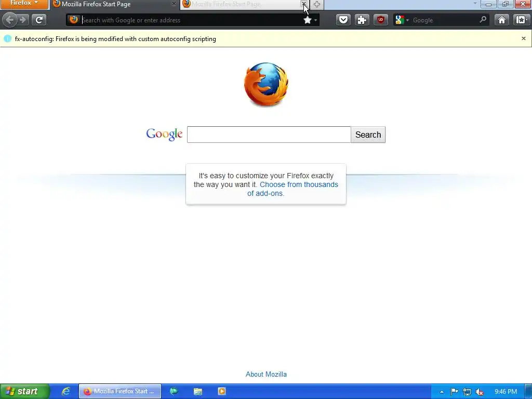Screen dimensions: 532x399
Task: Open the list all tabs dropdown arrow
Action: [x=475, y=4]
